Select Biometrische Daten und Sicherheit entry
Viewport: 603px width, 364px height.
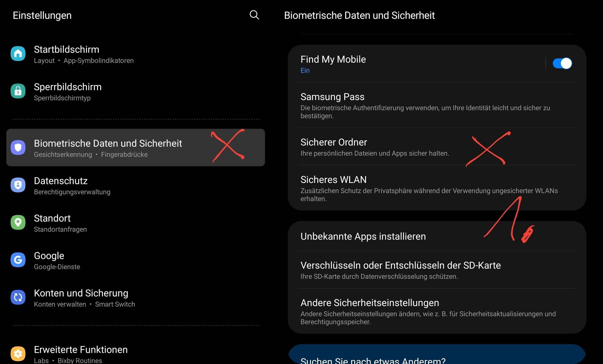tap(136, 147)
